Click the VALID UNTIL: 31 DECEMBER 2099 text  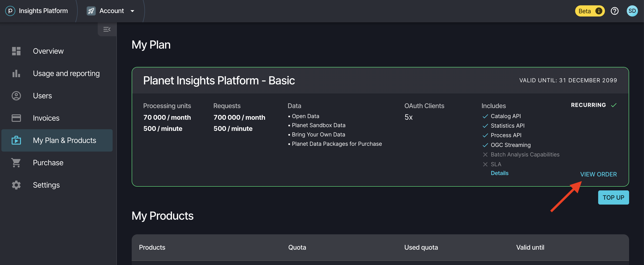tap(568, 80)
